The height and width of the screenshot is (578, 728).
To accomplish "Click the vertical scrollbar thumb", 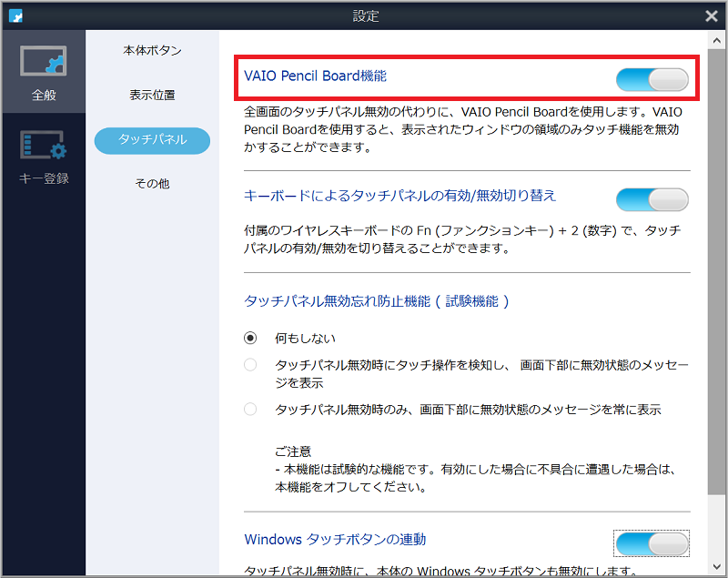I will (x=716, y=272).
